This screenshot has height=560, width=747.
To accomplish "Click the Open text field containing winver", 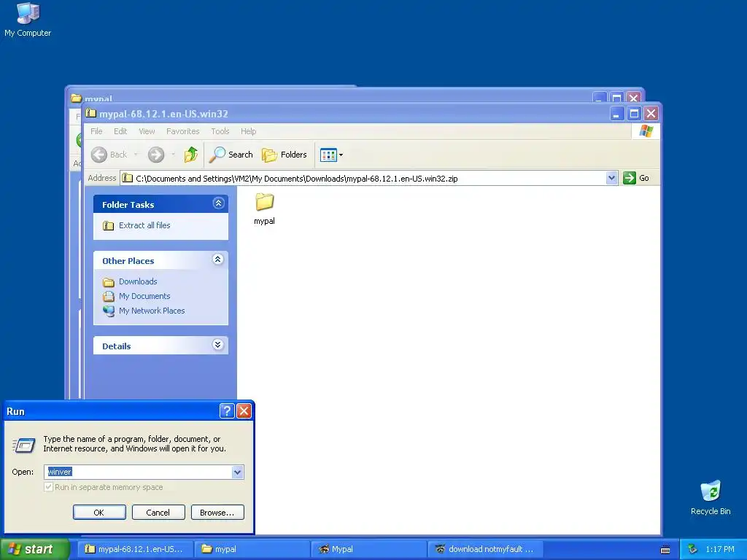I will 138,472.
